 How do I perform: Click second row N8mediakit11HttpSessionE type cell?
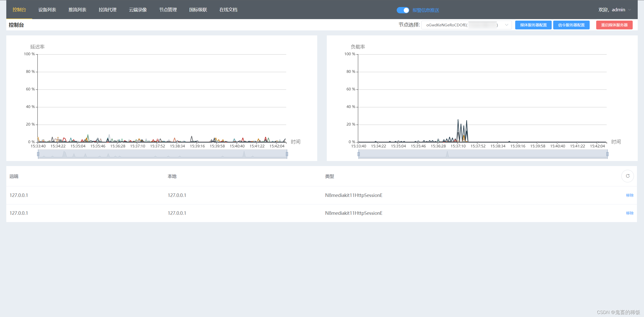point(354,213)
